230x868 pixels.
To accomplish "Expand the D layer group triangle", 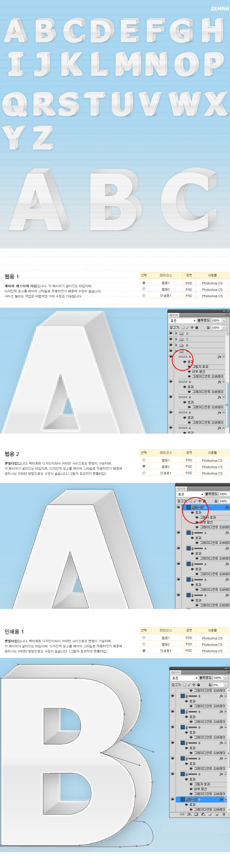I will point(176,333).
